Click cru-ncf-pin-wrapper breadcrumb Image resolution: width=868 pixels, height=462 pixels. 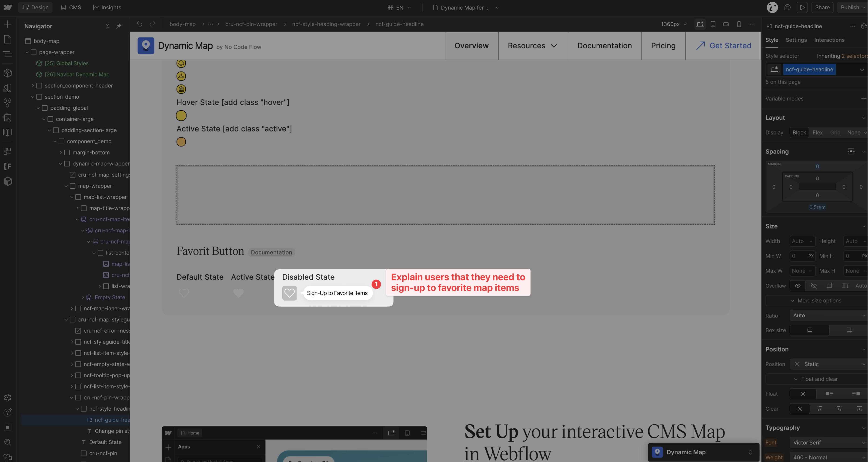coord(251,24)
